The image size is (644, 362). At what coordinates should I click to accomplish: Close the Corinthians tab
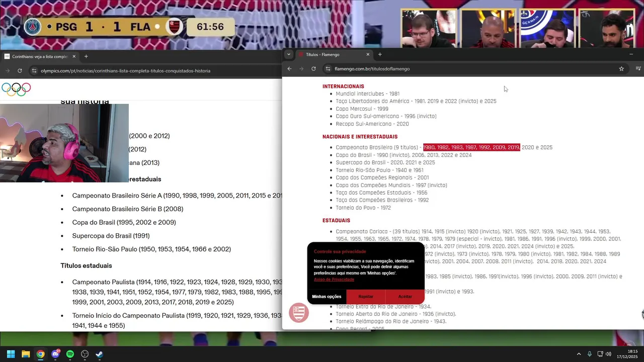[74, 56]
